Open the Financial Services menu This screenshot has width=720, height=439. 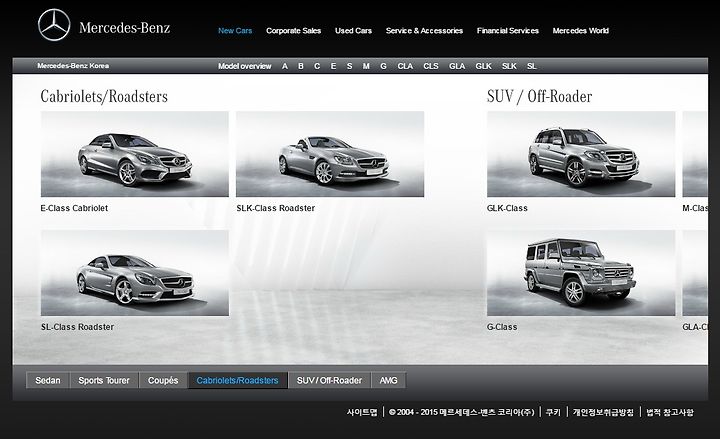[x=507, y=31]
